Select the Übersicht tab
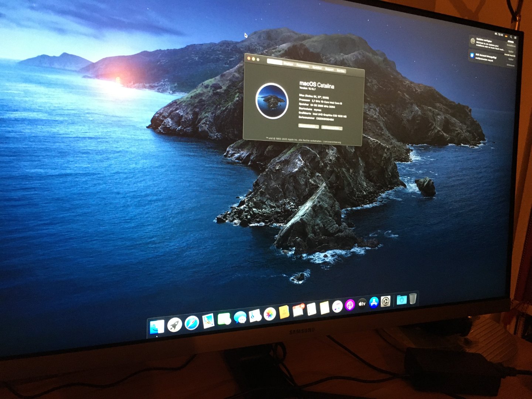This screenshot has width=532, height=399. [274, 62]
